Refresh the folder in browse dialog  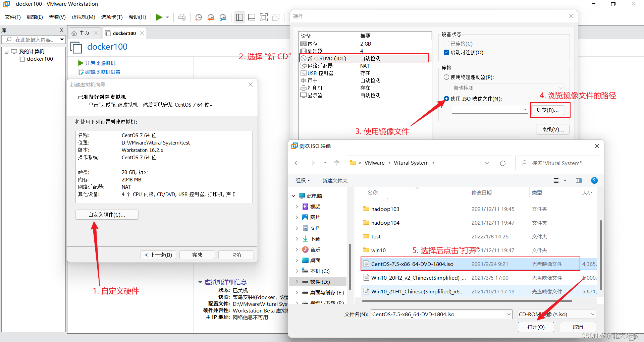[503, 163]
